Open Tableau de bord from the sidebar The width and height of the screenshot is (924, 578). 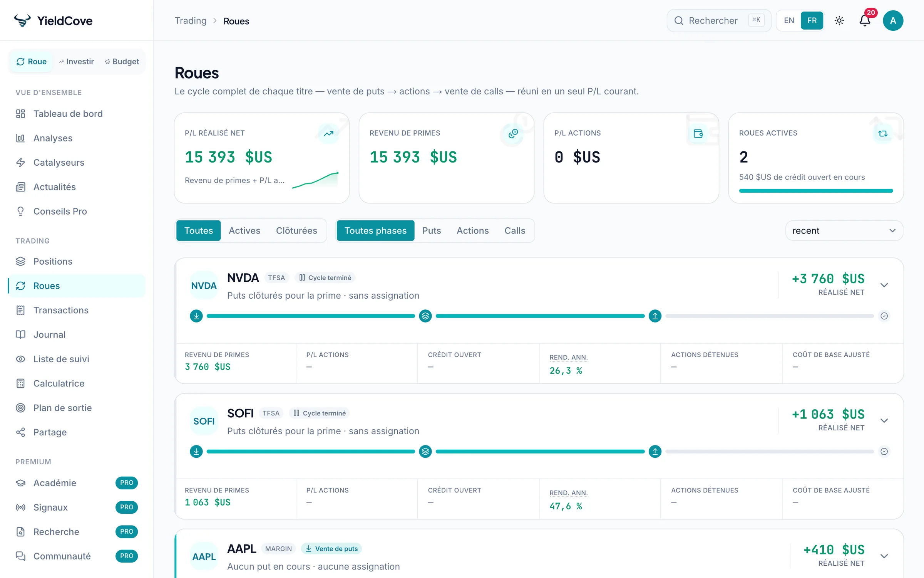(77, 114)
